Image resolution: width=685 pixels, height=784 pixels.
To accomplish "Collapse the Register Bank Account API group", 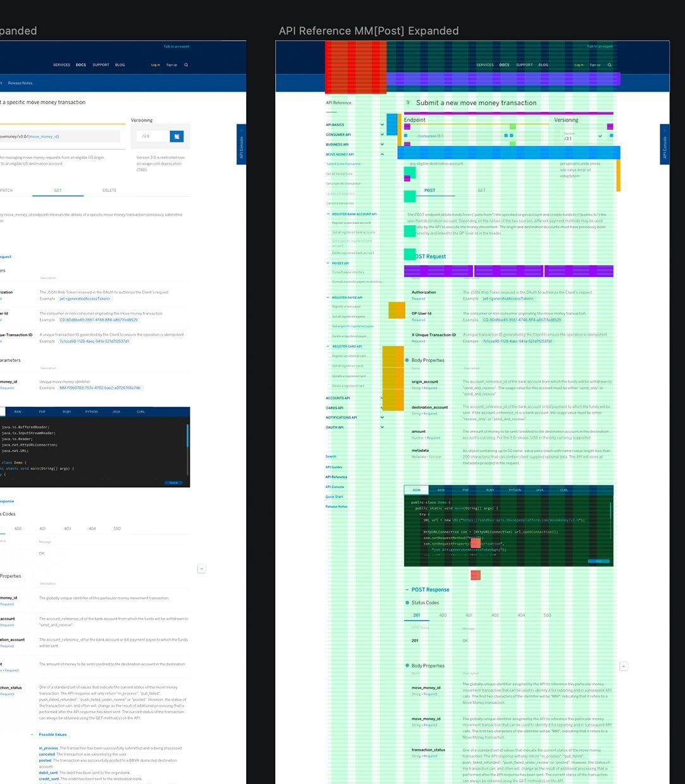I will [x=328, y=214].
